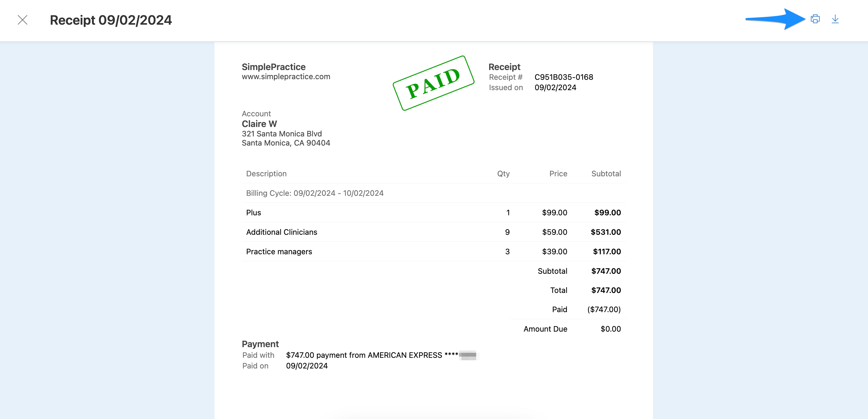Click the Billing Cycle date range row
Screen dimensions: 868x419
315,193
